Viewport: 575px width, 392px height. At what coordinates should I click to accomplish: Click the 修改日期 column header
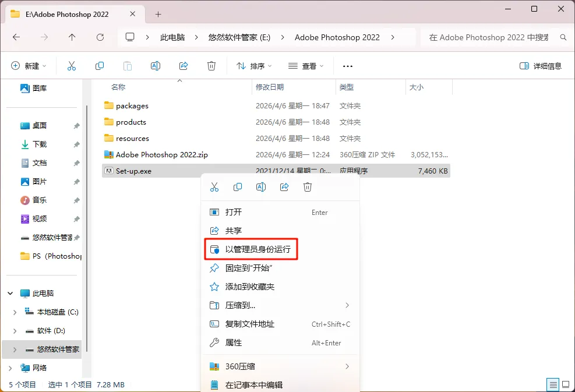[x=270, y=87]
